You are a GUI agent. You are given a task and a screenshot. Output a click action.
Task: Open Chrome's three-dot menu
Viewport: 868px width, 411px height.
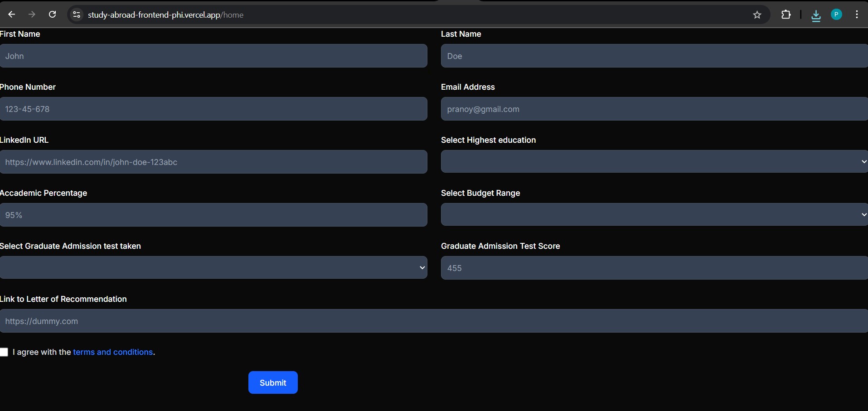(x=857, y=15)
